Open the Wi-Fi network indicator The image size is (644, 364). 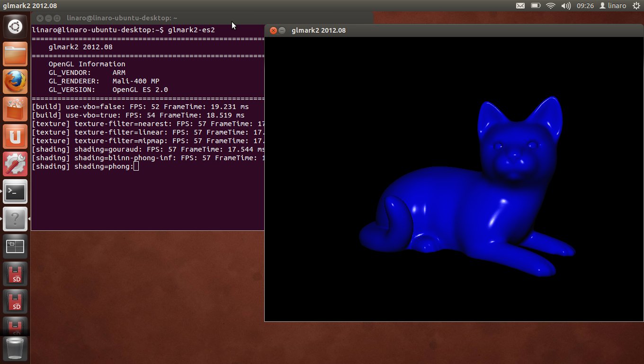(550, 6)
